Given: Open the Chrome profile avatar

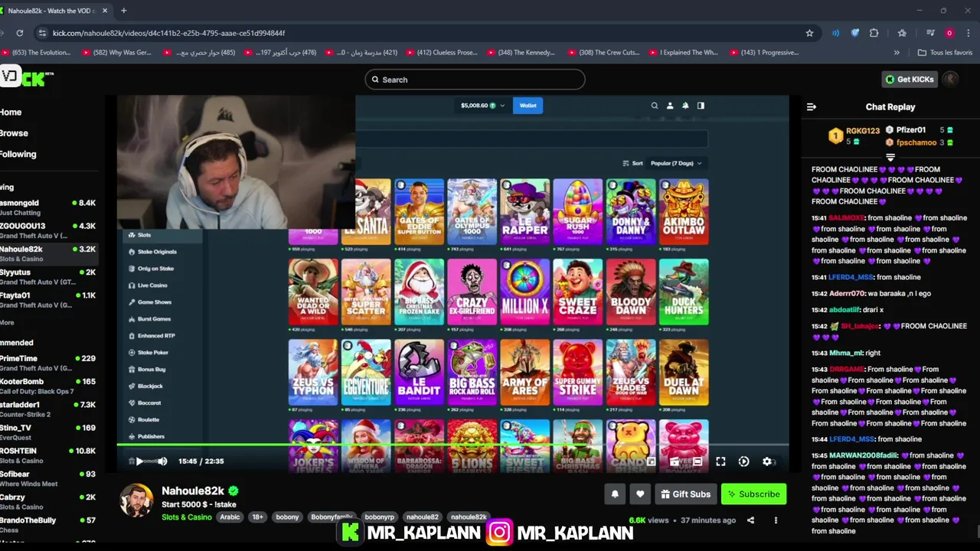Looking at the screenshot, I should click(x=949, y=33).
